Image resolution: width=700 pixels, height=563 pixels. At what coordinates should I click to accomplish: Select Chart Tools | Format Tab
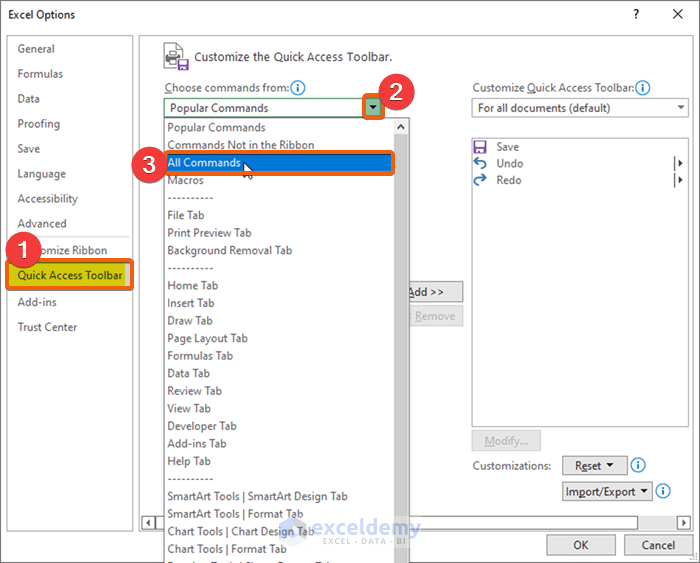[x=279, y=549]
